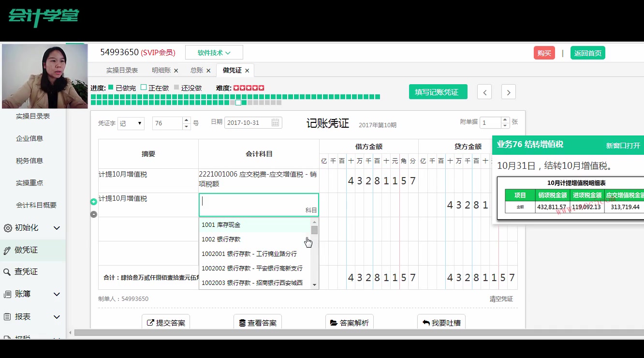Open the 软件技术 dropdown in header

(214, 52)
